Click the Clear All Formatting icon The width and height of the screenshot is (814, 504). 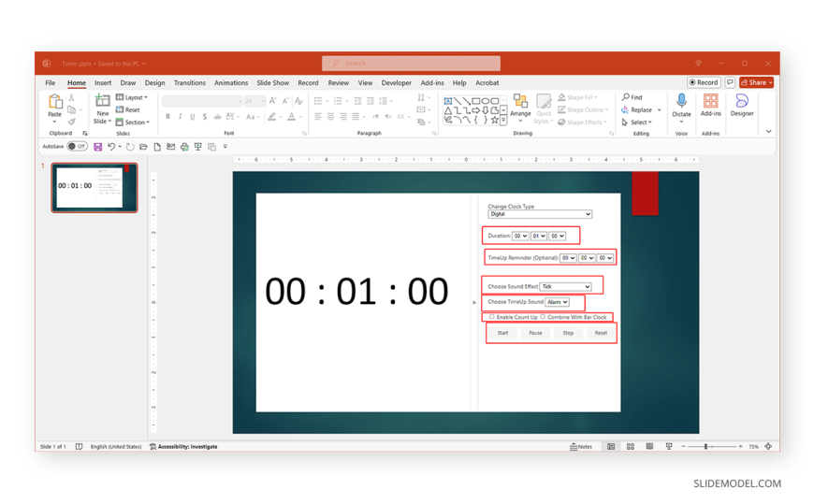[298, 101]
